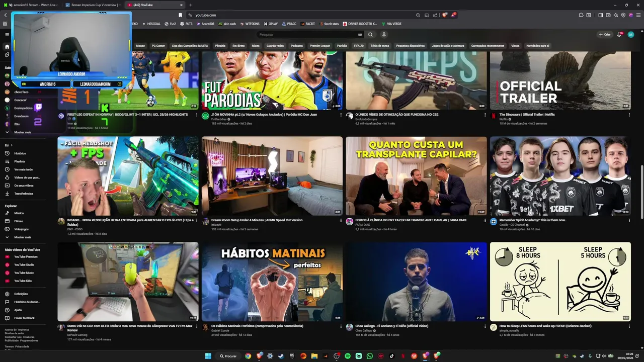
Task: Open HÁBITOS MATINAIS video thumbnail
Action: pyautogui.click(x=272, y=282)
